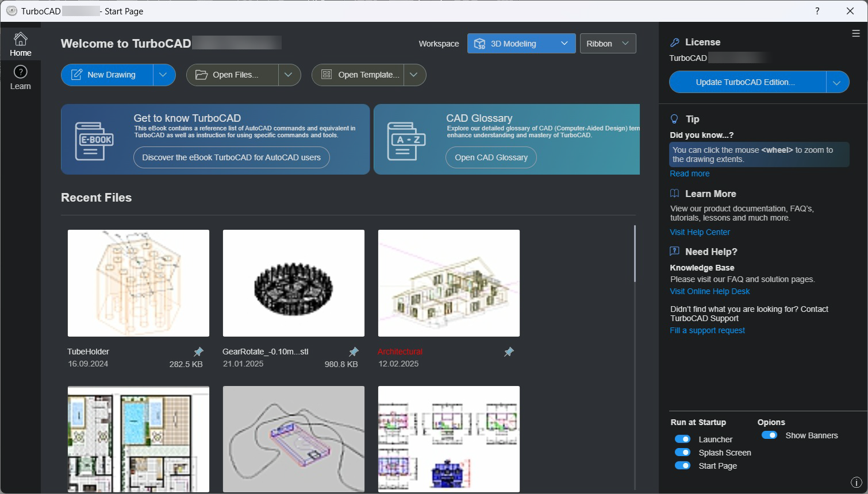Expand the Open Template dropdown arrow
The width and height of the screenshot is (868, 494).
pyautogui.click(x=414, y=75)
